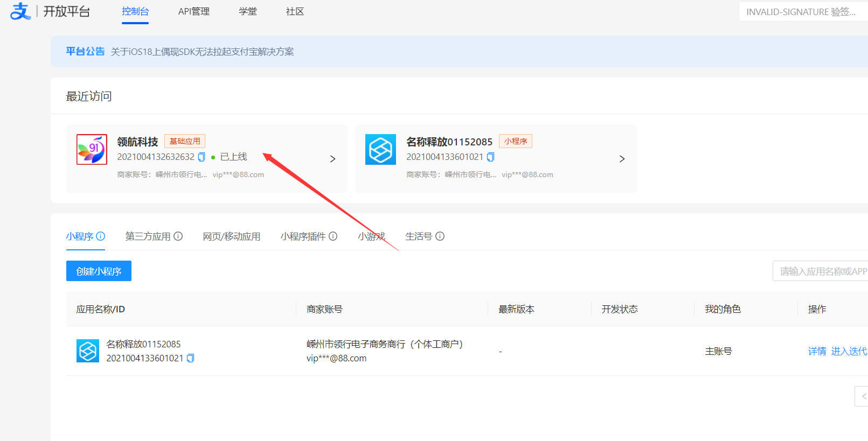The image size is (868, 441).
Task: Select the 小游戏 tab
Action: click(x=372, y=236)
